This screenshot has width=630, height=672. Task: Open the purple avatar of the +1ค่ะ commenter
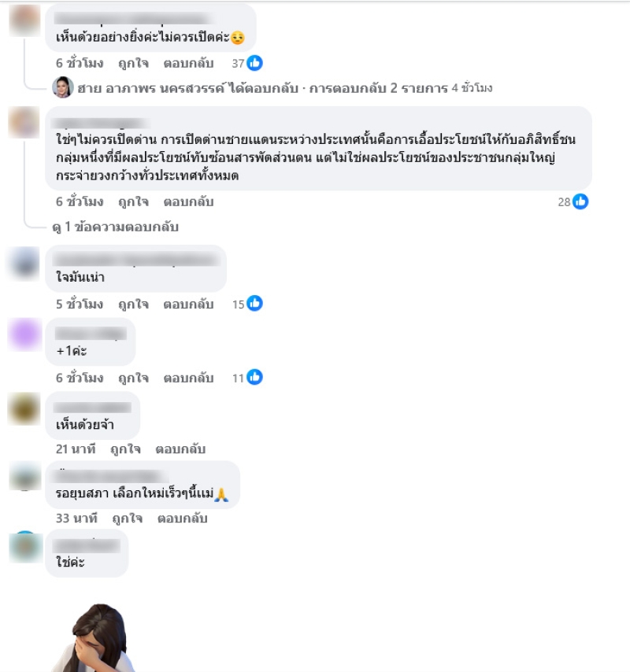pos(24,334)
